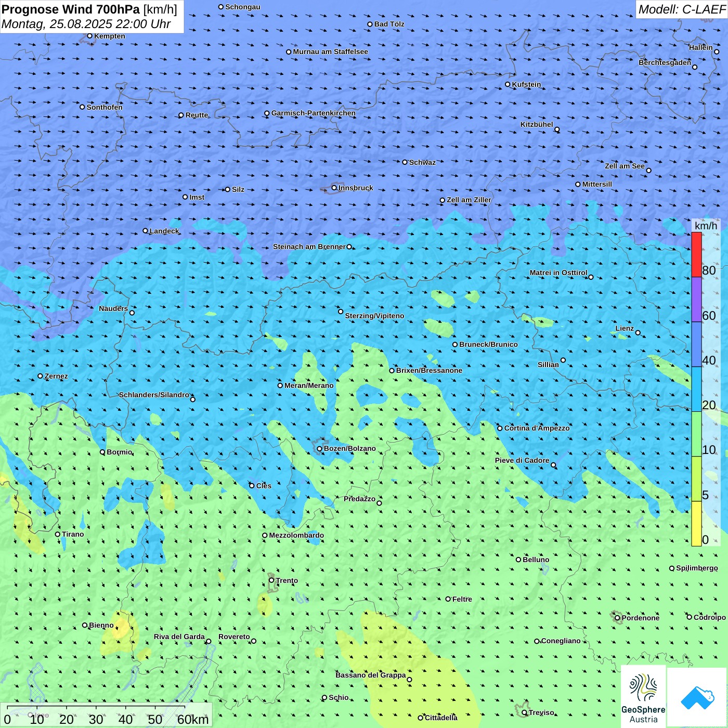
Task: Click the Treviso city marker
Action: pyautogui.click(x=524, y=712)
